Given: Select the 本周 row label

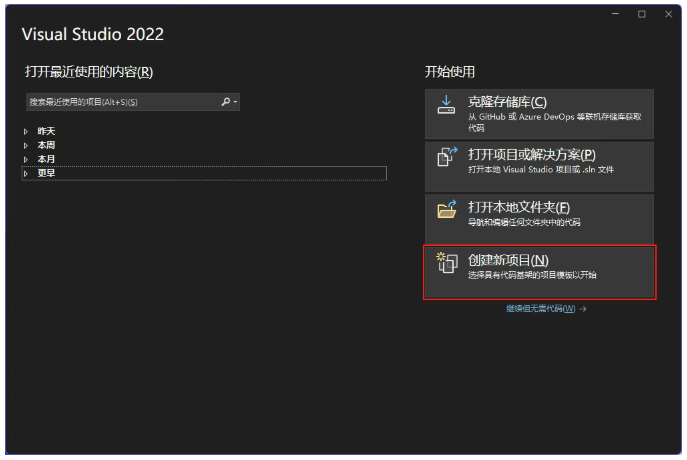Looking at the screenshot, I should click(x=46, y=145).
